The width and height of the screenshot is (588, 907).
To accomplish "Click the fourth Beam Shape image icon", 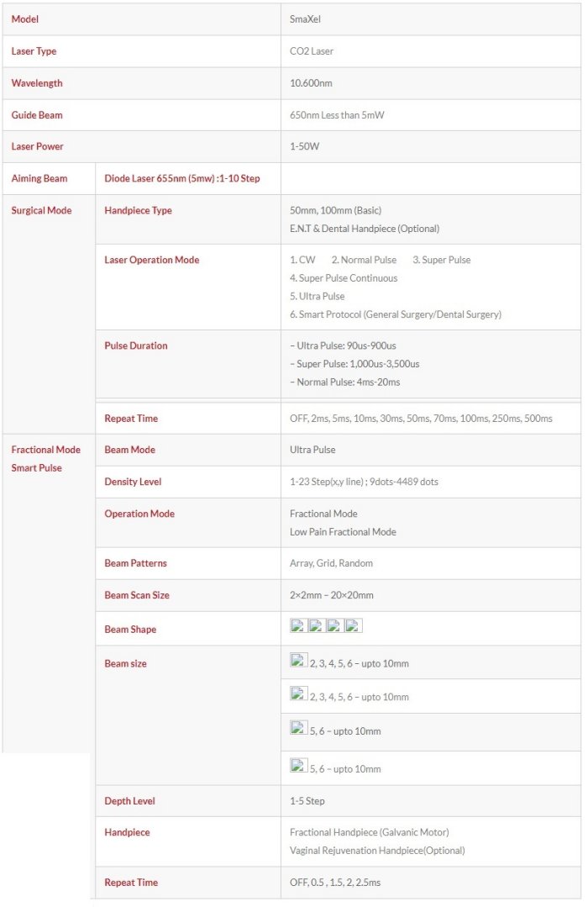I will point(354,626).
